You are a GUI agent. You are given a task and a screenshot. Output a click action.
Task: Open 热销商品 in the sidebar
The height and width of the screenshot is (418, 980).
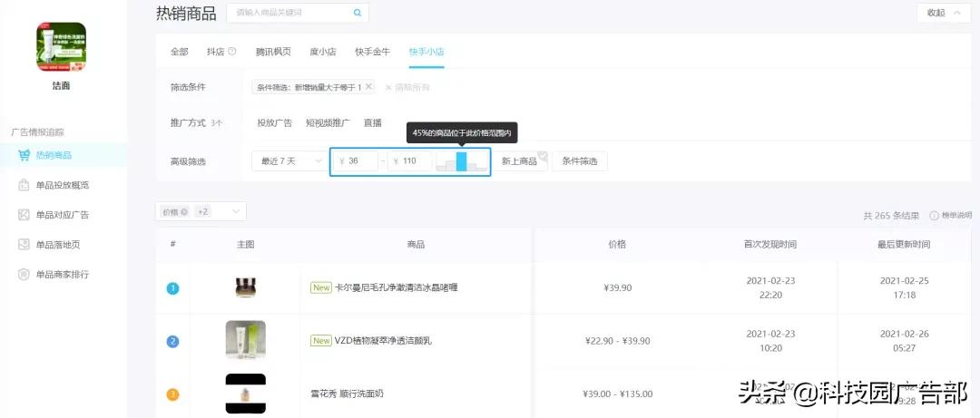pyautogui.click(x=54, y=156)
